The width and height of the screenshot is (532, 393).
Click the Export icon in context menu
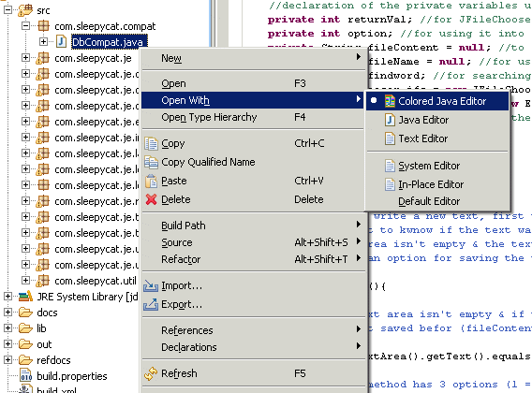151,304
